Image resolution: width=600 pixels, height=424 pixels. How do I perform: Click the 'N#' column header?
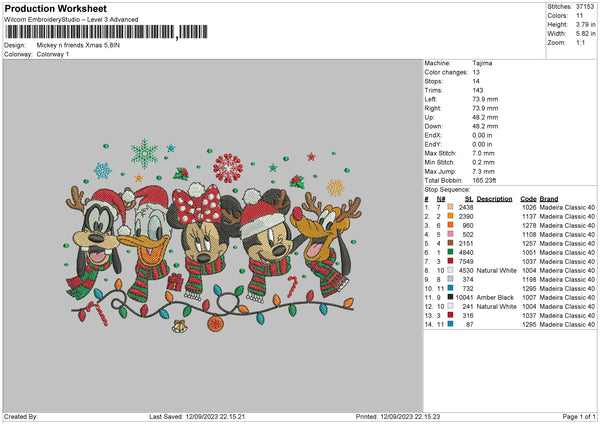coord(441,199)
